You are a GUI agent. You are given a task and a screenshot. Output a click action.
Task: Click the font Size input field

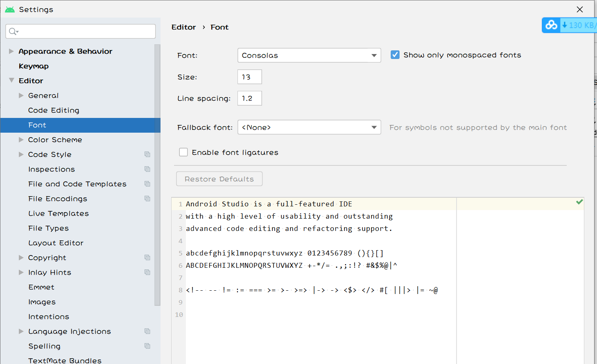[x=250, y=77]
